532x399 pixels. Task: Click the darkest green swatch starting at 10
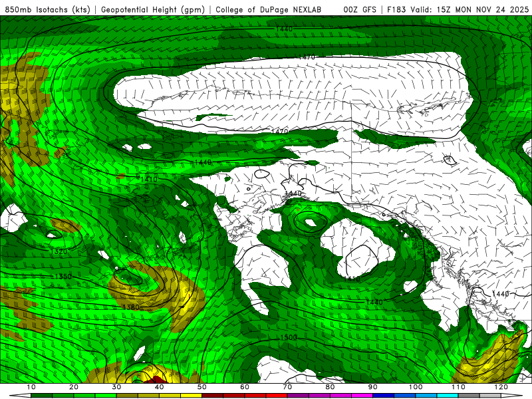click(x=42, y=396)
